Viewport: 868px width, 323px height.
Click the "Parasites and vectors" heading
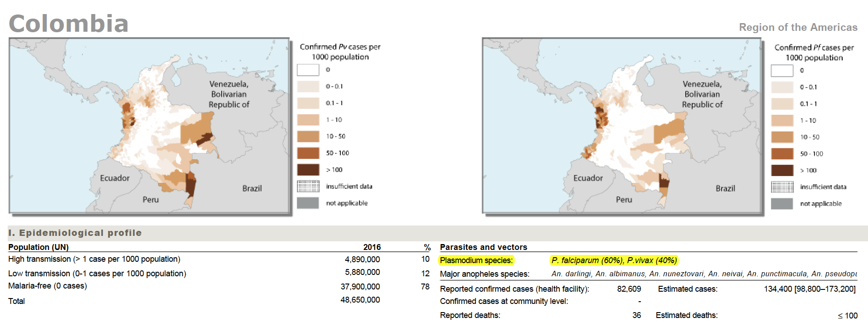(483, 247)
